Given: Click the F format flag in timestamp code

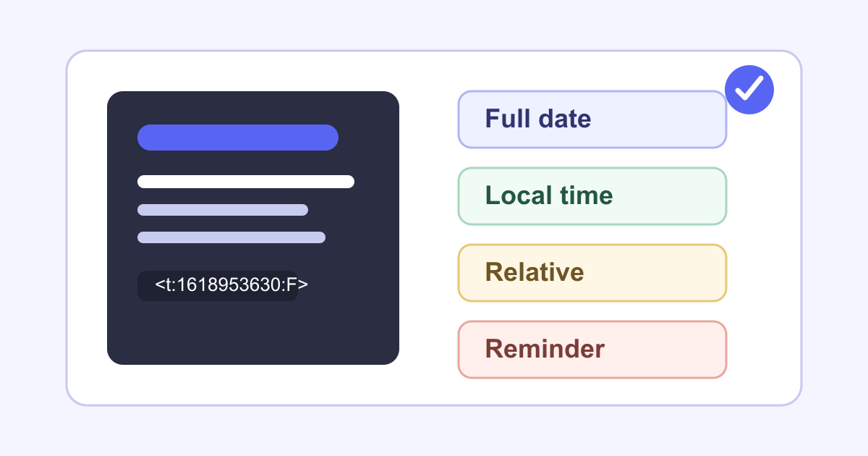Looking at the screenshot, I should pyautogui.click(x=292, y=286).
